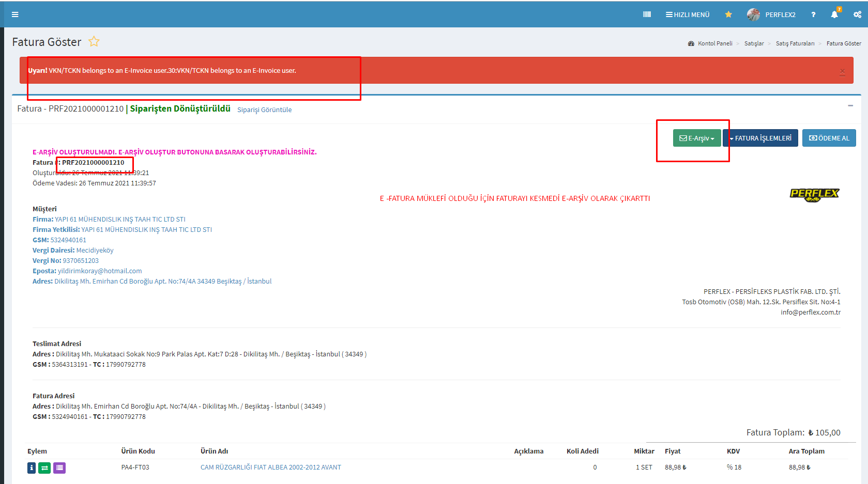The image size is (868, 484).
Task: Click the purple list action icon
Action: point(59,468)
